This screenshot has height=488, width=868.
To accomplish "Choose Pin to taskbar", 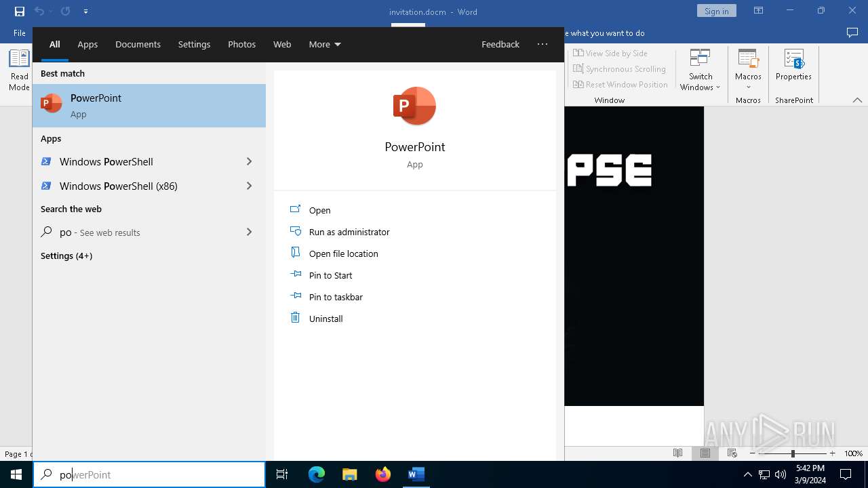I will tap(326, 297).
